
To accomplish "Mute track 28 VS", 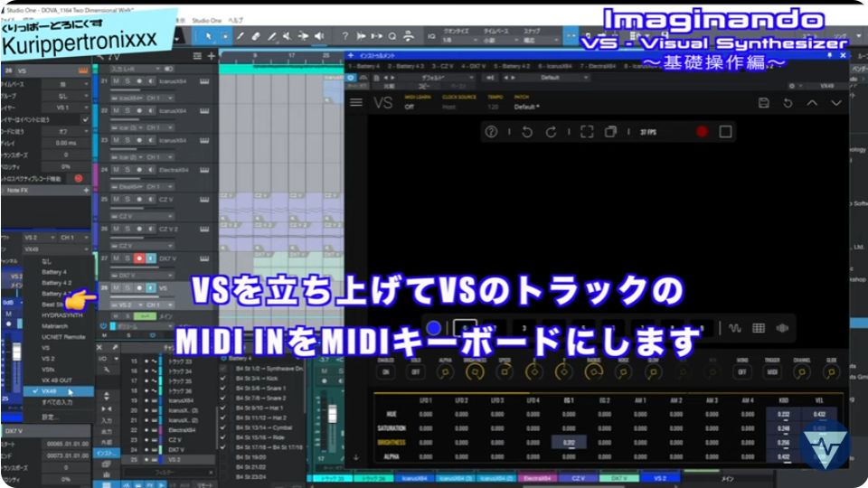I will (117, 287).
